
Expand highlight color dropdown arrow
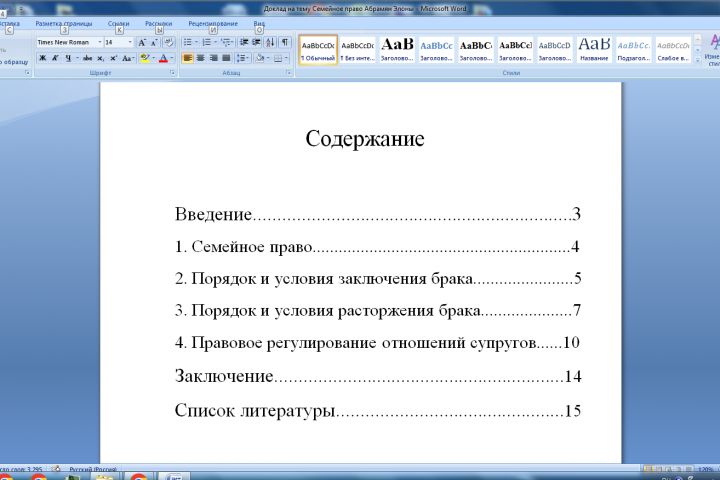[153, 58]
